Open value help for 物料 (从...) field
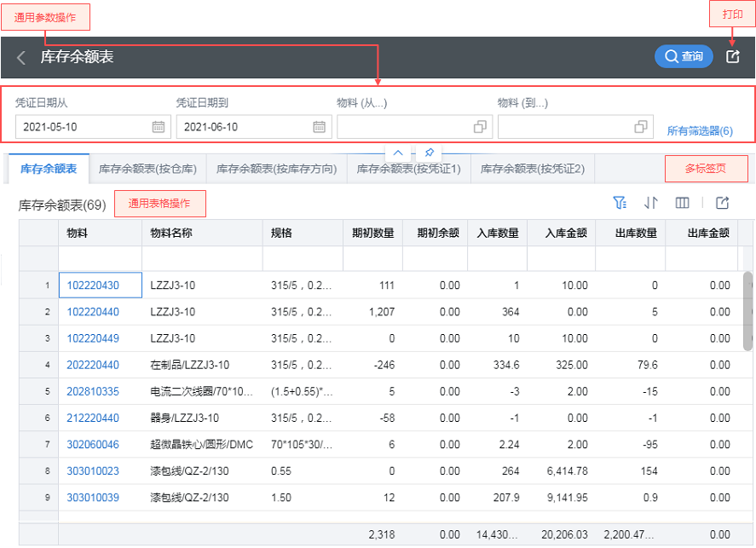This screenshot has width=756, height=548. pos(480,127)
